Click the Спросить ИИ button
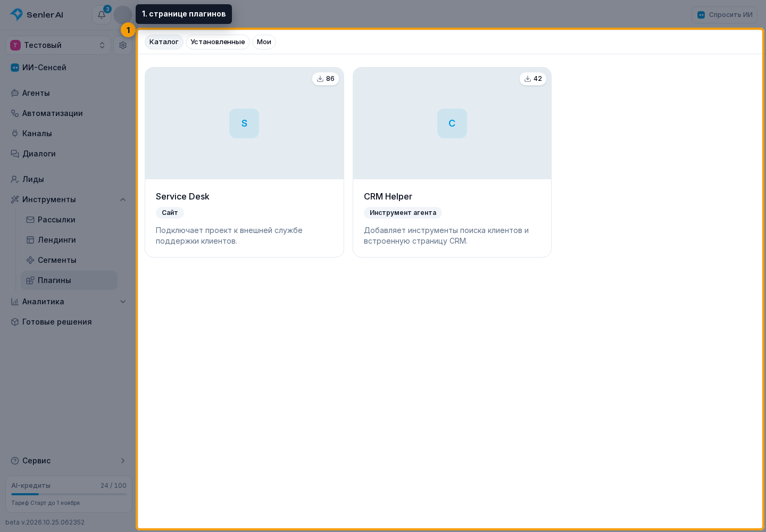Image resolution: width=766 pixels, height=532 pixels. click(x=725, y=15)
